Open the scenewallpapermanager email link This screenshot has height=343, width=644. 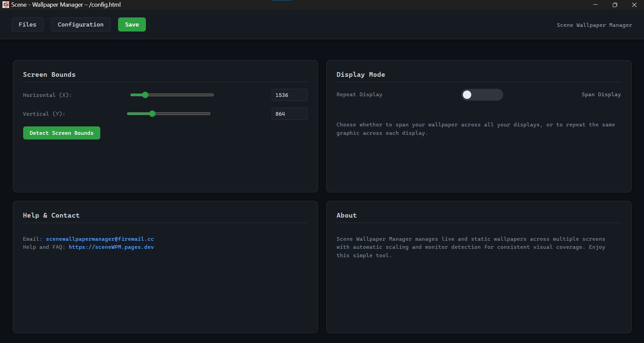click(100, 239)
